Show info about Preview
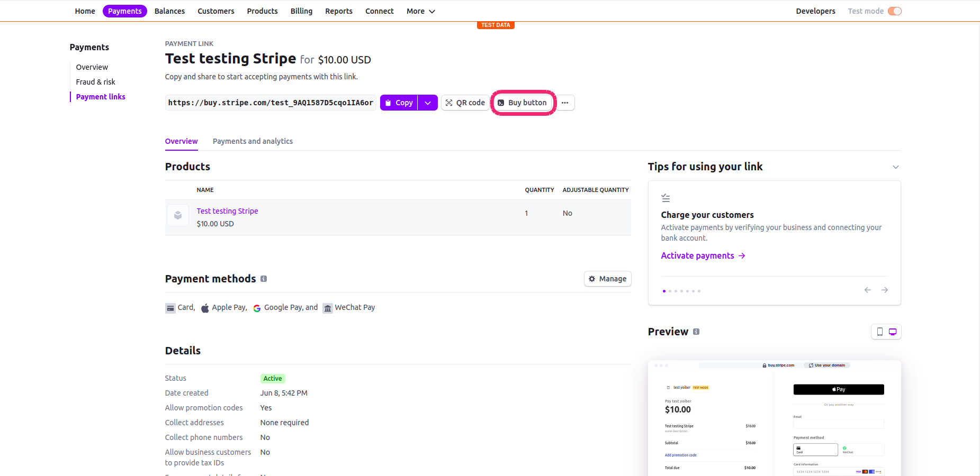Image resolution: width=980 pixels, height=476 pixels. (696, 332)
